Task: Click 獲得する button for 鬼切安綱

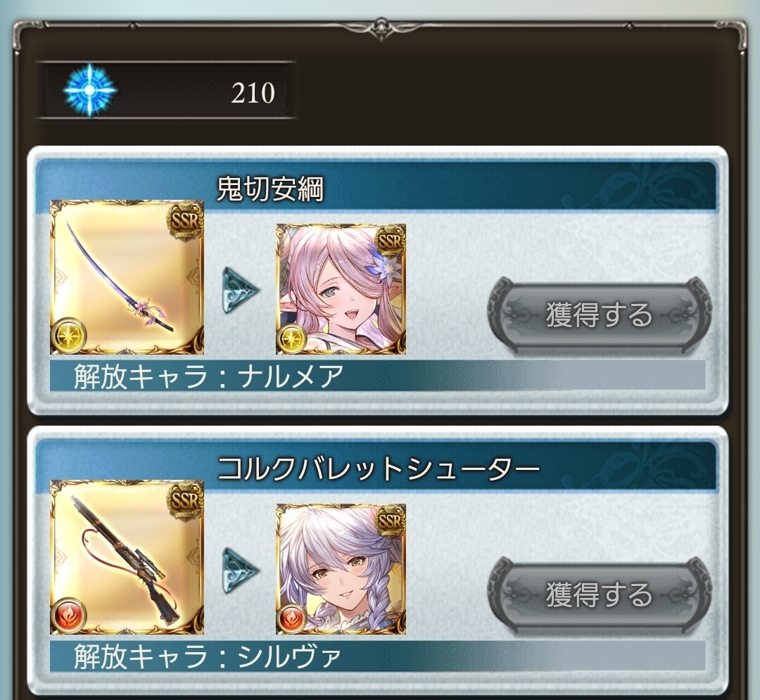Action: click(x=599, y=315)
